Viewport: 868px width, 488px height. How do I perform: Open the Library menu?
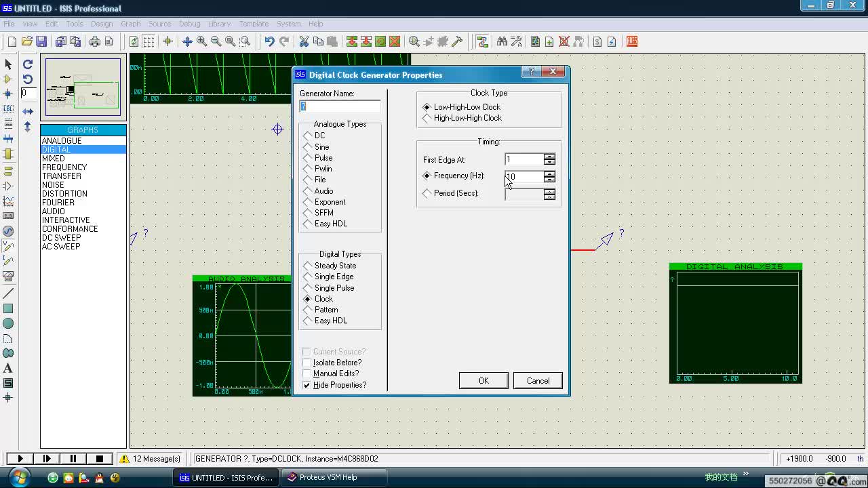[x=219, y=24]
